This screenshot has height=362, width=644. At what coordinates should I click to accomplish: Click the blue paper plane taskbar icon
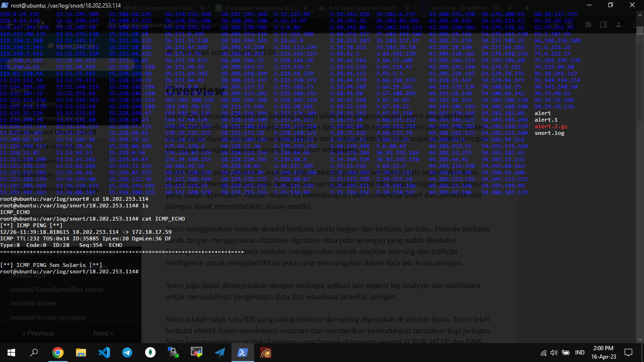point(220,352)
